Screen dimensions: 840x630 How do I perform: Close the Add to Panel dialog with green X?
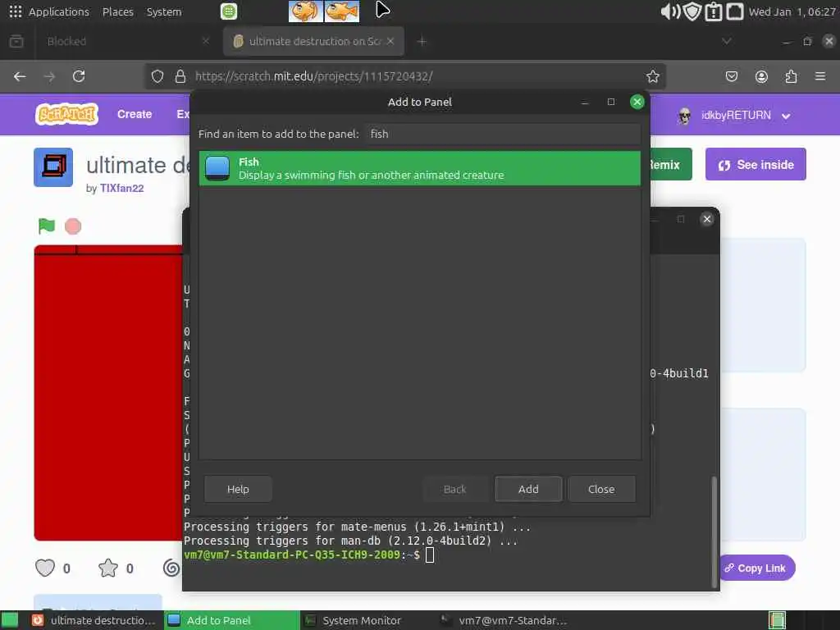[637, 102]
